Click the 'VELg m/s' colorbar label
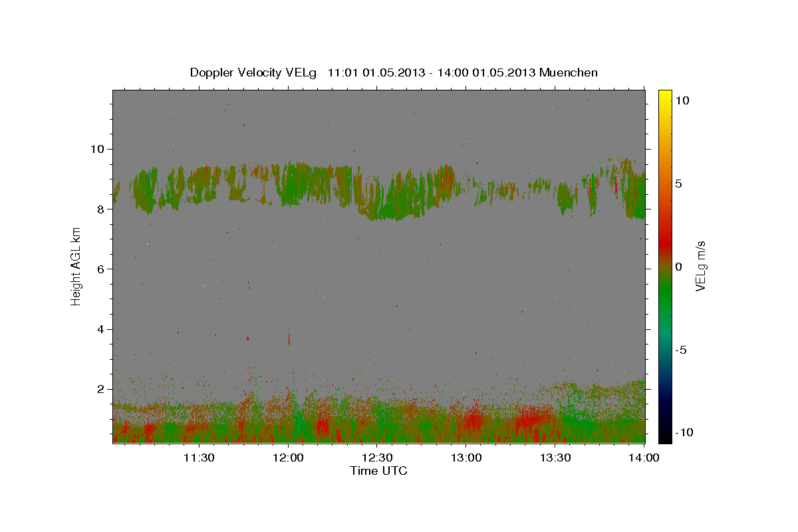 [700, 267]
